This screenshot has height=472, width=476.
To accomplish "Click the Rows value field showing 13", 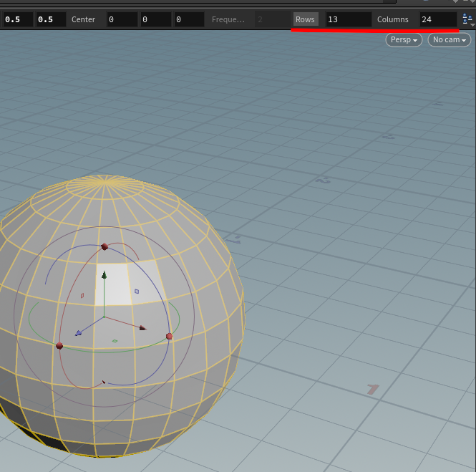I will click(348, 19).
